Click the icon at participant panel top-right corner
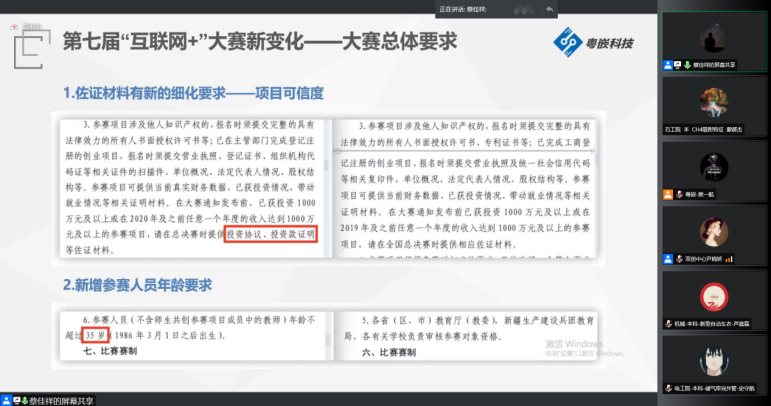This screenshot has width=771, height=406. [x=764, y=7]
